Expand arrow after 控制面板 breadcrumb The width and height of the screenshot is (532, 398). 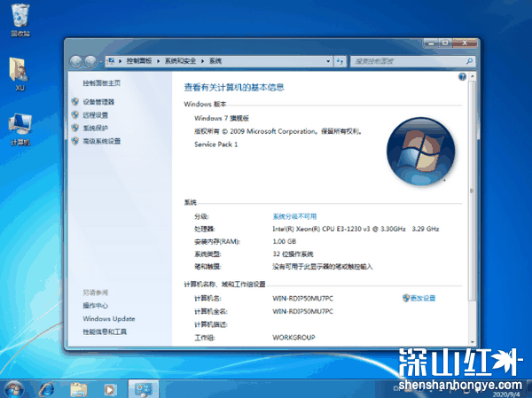coord(158,61)
